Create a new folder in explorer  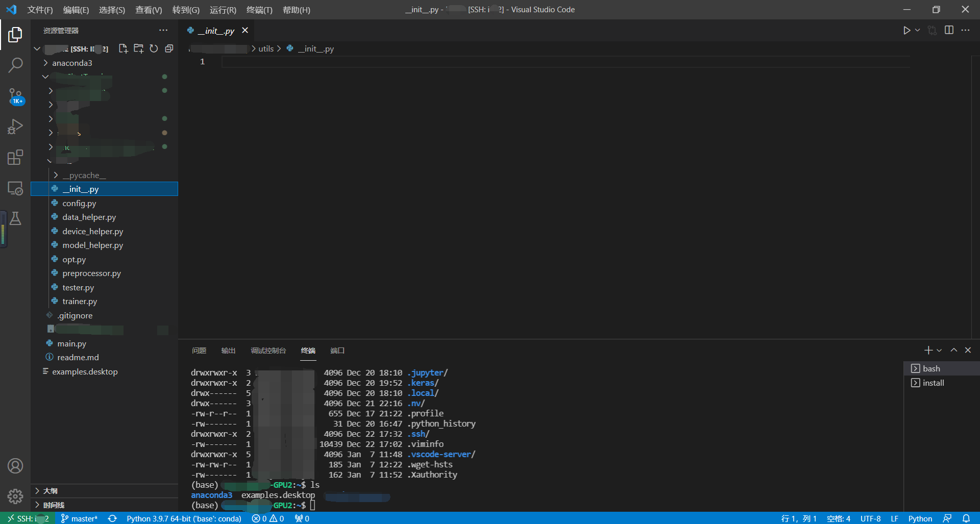(138, 48)
